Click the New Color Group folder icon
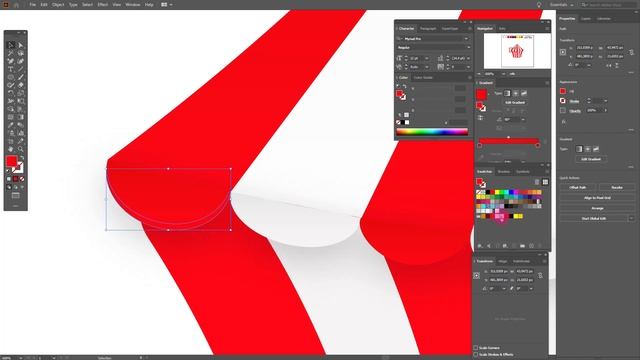Viewport: 640px width, 360px height. pyautogui.click(x=522, y=246)
